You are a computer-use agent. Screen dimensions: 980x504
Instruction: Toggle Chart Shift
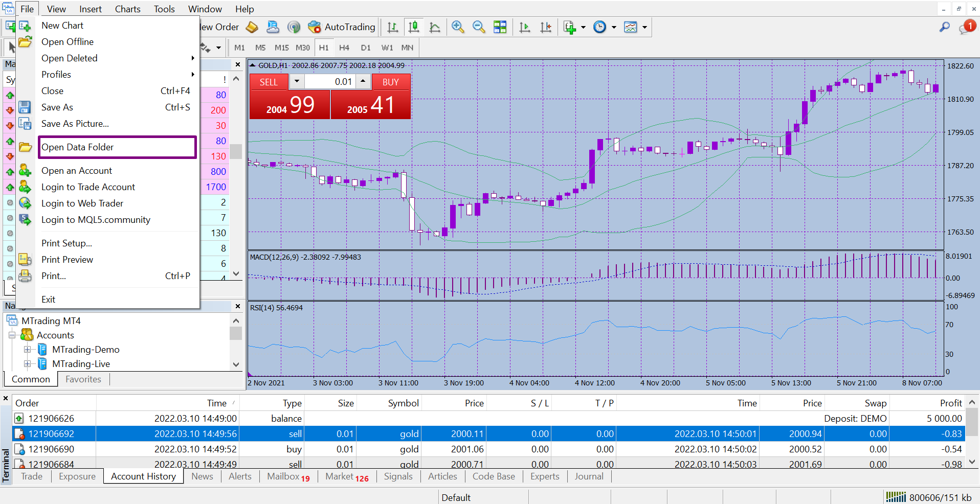[546, 27]
